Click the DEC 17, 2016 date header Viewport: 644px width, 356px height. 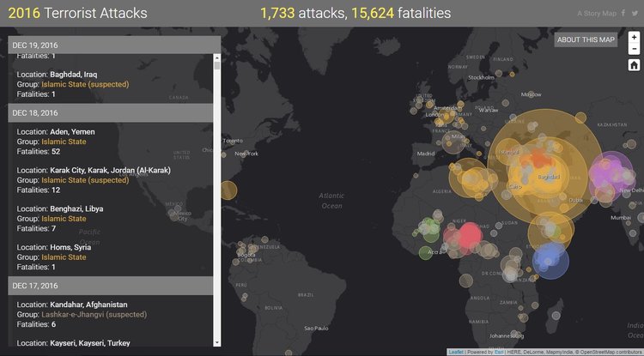[110, 285]
